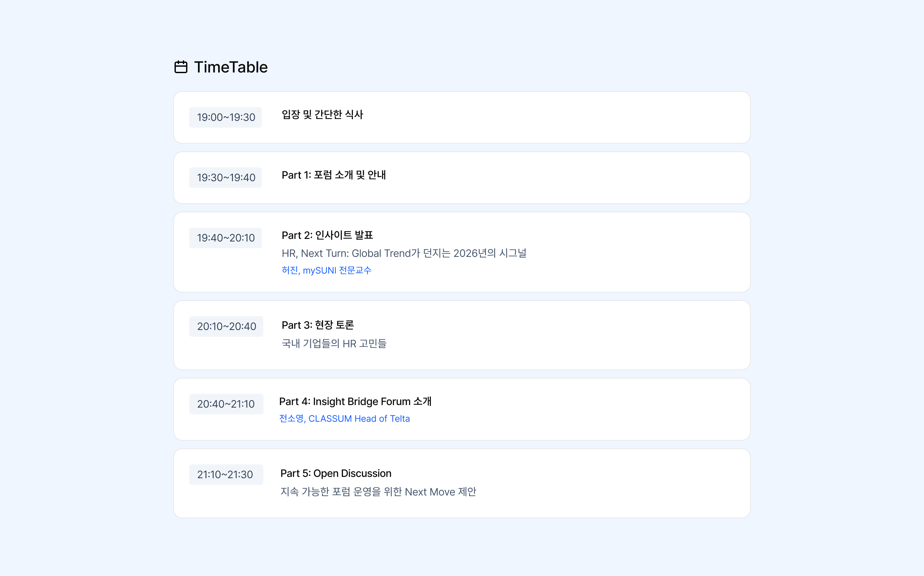The height and width of the screenshot is (576, 924).
Task: Click the TimeTable heading text
Action: pos(231,67)
